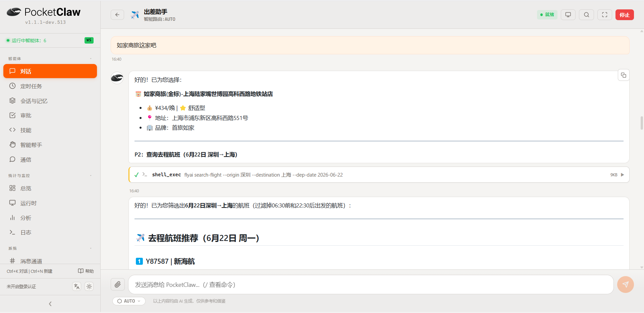Image resolution: width=644 pixels, height=313 pixels.
Task: Click the 智能路由:AUTO subtitle
Action: [160, 19]
